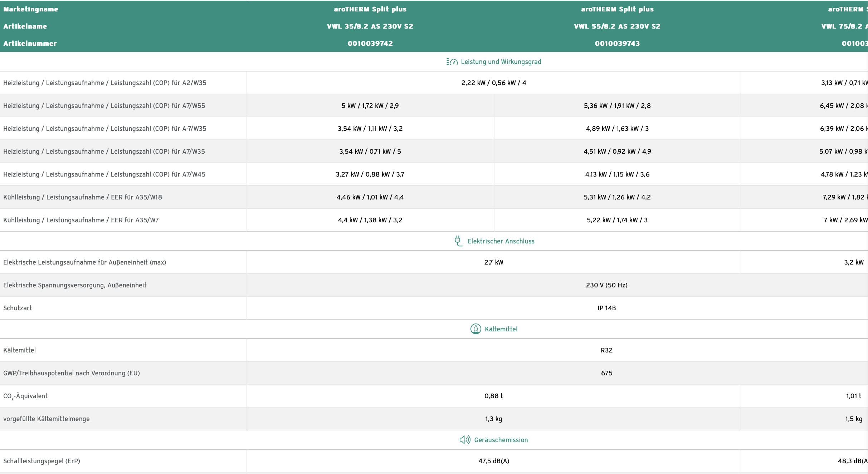Image resolution: width=868 pixels, height=474 pixels.
Task: Select the Geräuschemission section heading
Action: point(501,440)
